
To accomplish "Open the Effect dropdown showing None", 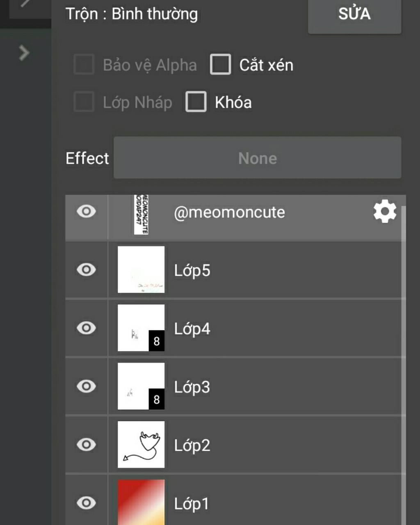I will pos(257,158).
